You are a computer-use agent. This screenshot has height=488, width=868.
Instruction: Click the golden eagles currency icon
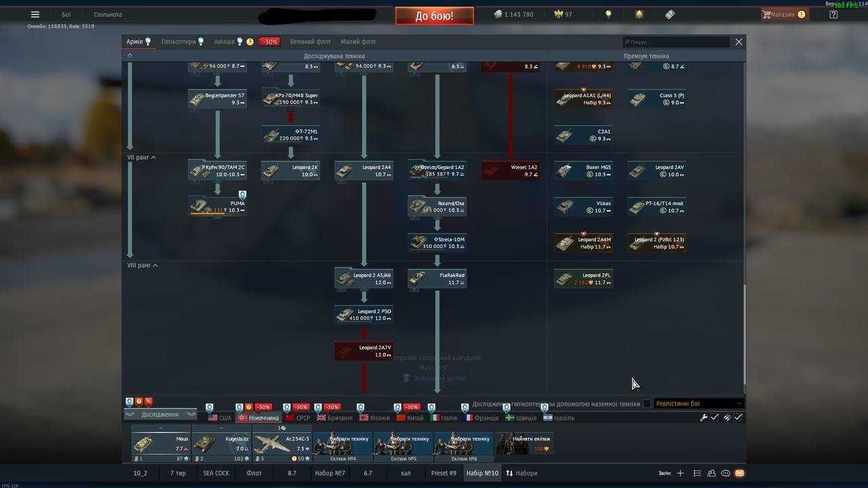[x=559, y=14]
